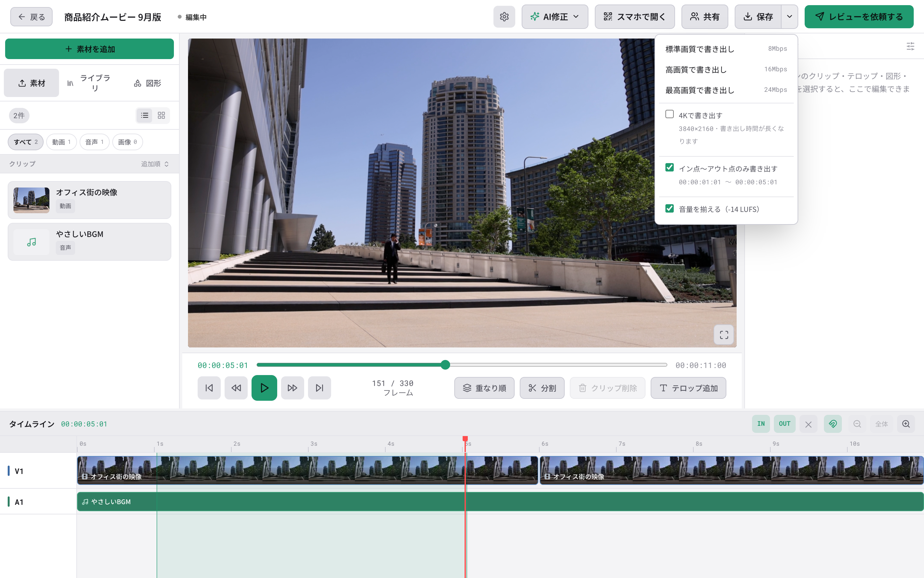
Task: Collapse the 保存 options chevron
Action: pyautogui.click(x=790, y=17)
